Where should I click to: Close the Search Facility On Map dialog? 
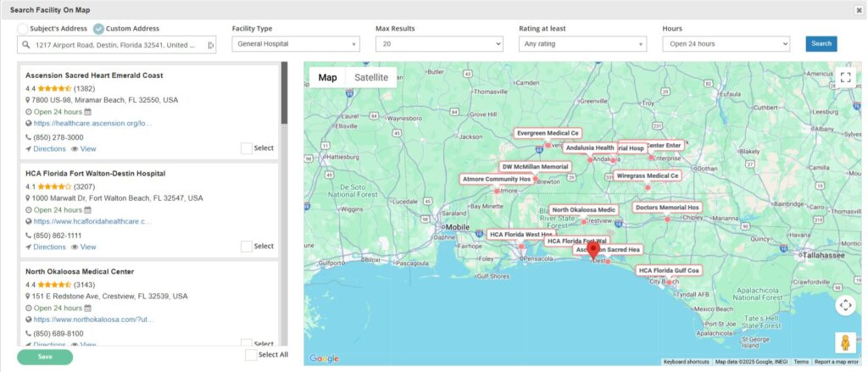pyautogui.click(x=859, y=10)
